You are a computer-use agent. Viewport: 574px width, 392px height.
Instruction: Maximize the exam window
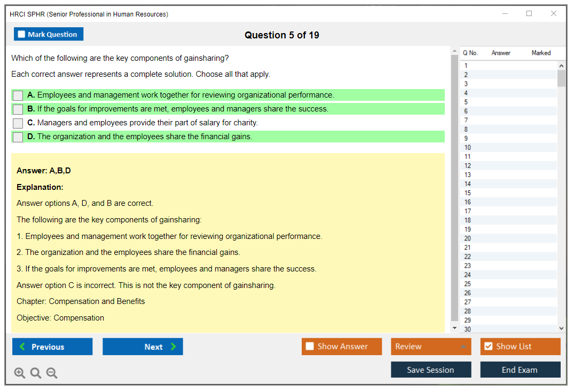click(x=529, y=14)
